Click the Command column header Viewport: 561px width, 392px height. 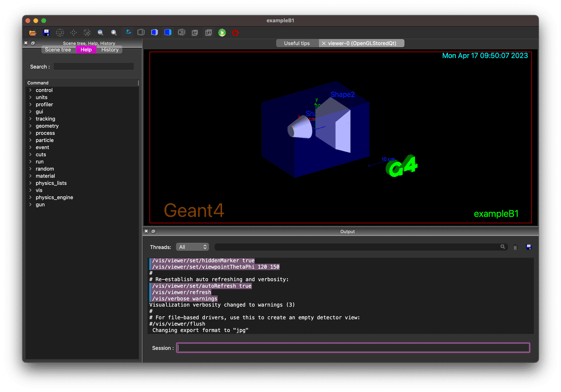pos(82,83)
